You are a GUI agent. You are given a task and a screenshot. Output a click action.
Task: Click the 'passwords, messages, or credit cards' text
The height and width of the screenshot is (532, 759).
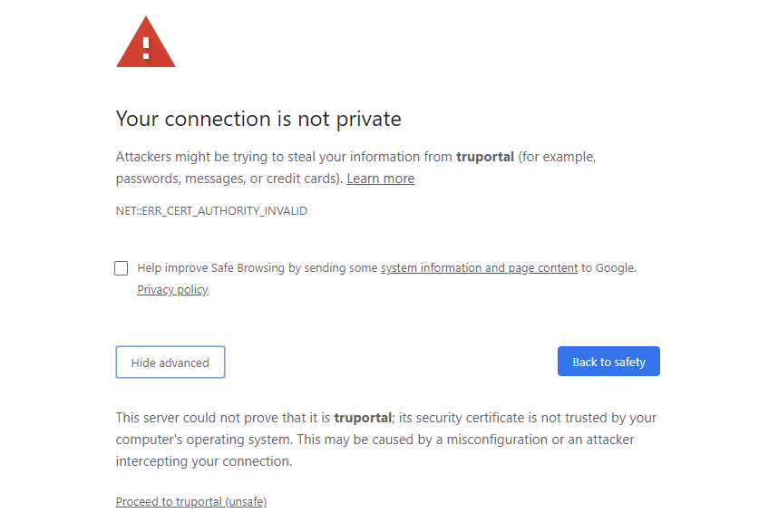227,179
